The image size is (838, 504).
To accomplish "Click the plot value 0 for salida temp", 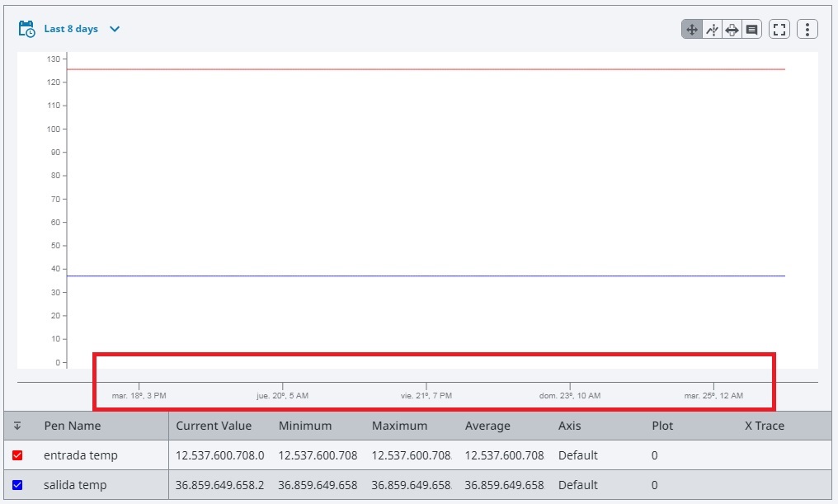I will (655, 485).
